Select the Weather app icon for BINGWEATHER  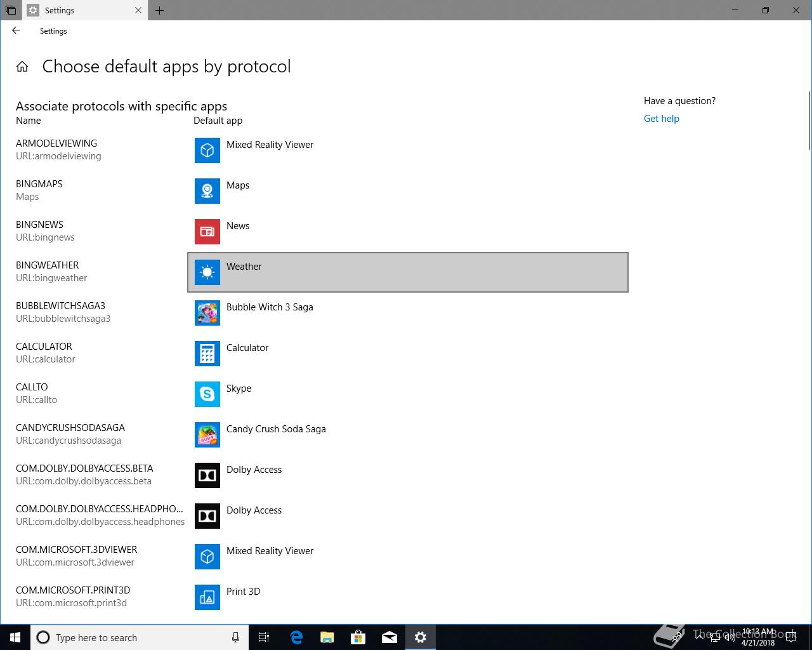tap(207, 272)
